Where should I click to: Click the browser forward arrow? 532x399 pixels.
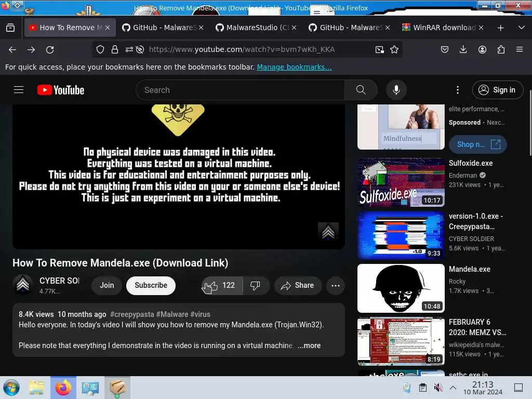(31, 49)
